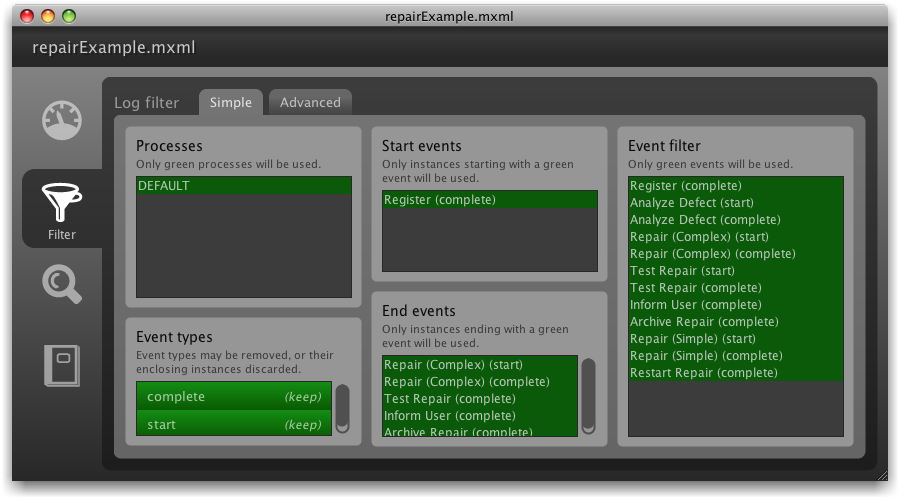Image resolution: width=900 pixels, height=500 pixels.
Task: Toggle the DEFAULT process entry
Action: [x=243, y=186]
